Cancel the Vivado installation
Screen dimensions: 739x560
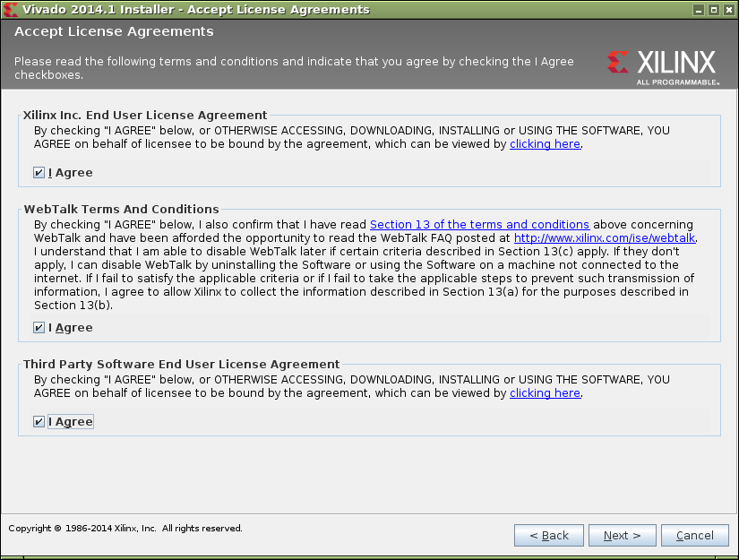tap(695, 536)
